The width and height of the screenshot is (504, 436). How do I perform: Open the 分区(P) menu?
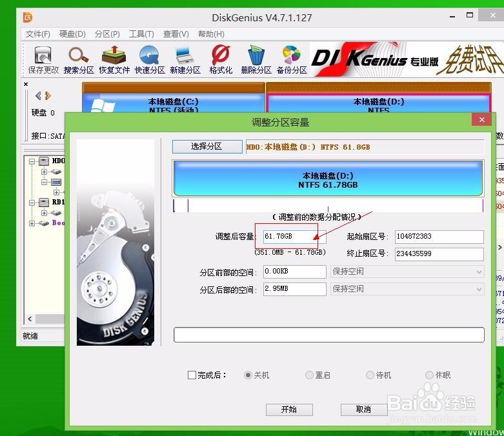point(107,34)
